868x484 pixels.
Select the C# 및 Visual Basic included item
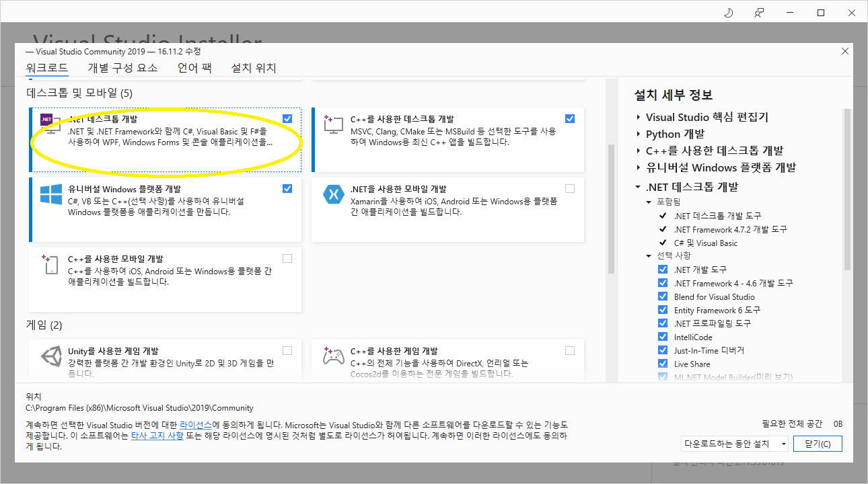click(706, 243)
